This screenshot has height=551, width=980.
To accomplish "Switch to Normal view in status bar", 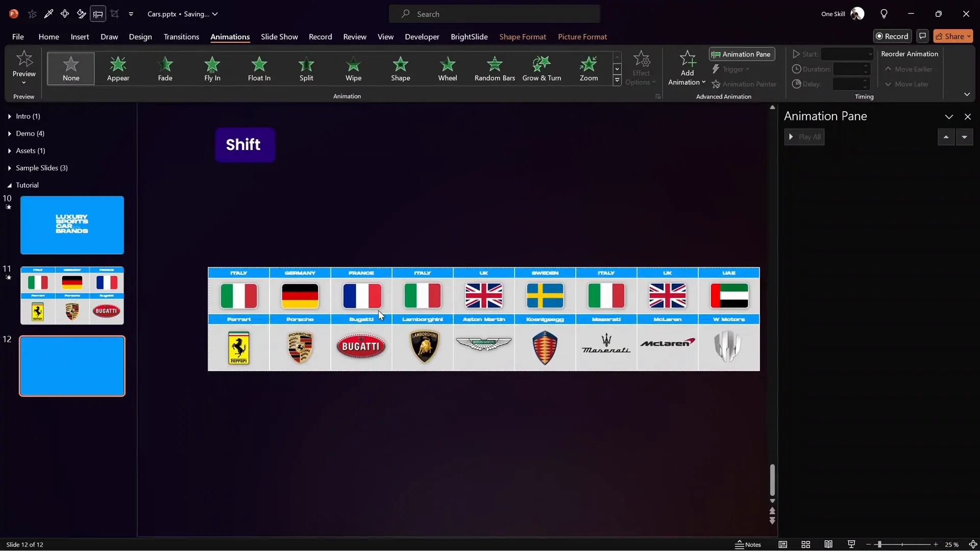I will (x=782, y=544).
